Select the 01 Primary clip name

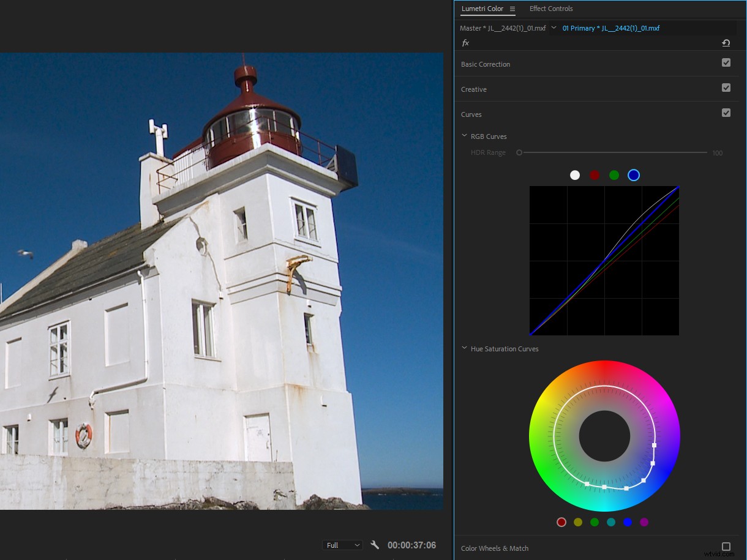[612, 28]
